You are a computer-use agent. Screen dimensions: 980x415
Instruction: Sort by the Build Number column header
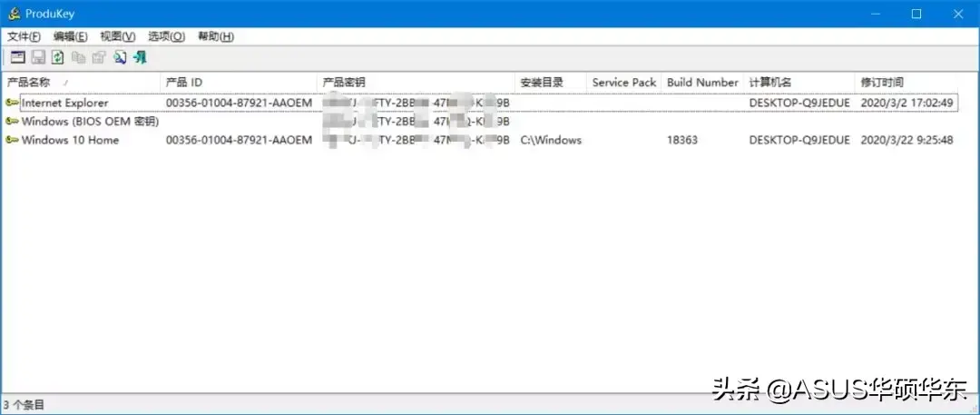coord(702,82)
